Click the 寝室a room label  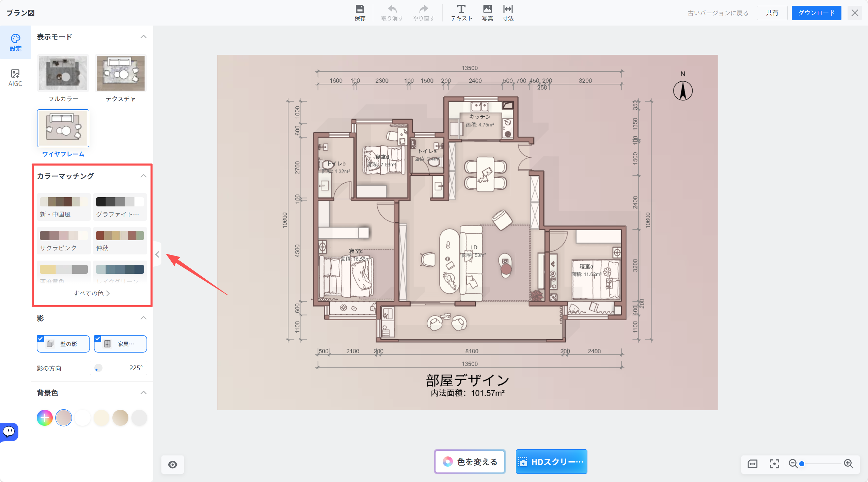coord(586,266)
